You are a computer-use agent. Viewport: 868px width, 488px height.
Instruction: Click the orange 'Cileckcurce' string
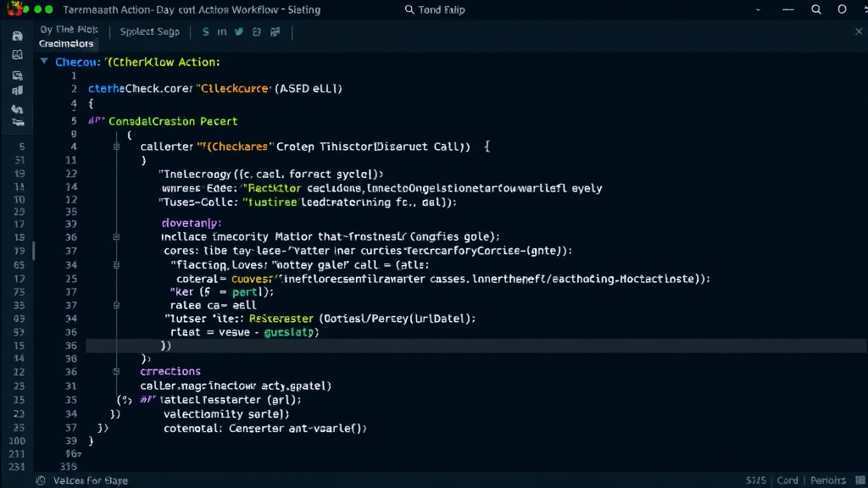pos(233,88)
